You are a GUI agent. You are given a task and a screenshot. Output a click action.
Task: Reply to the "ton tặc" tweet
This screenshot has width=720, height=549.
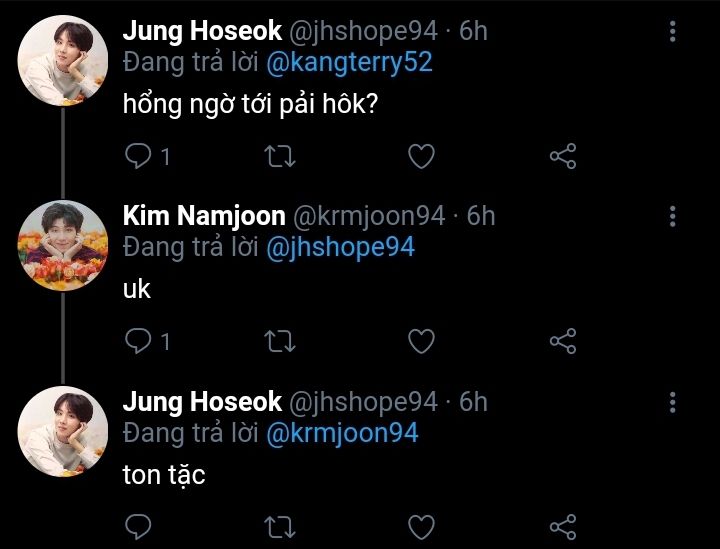click(x=139, y=526)
